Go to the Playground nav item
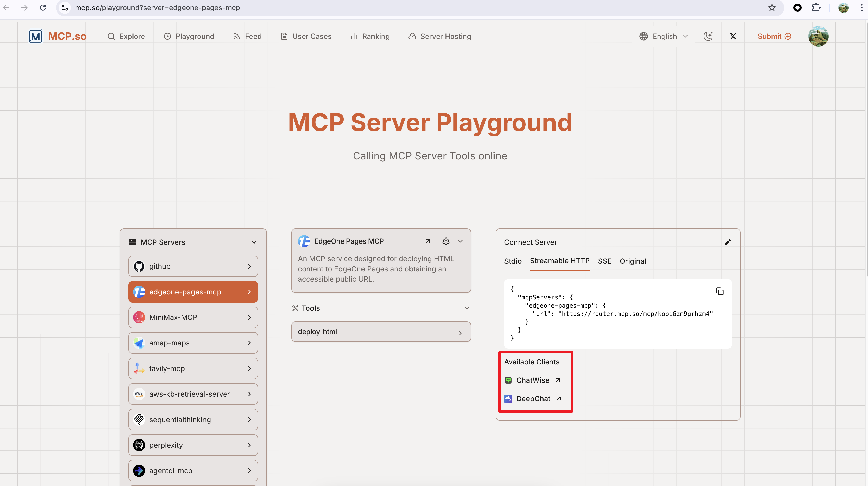Viewport: 868px width, 486px height. 189,37
